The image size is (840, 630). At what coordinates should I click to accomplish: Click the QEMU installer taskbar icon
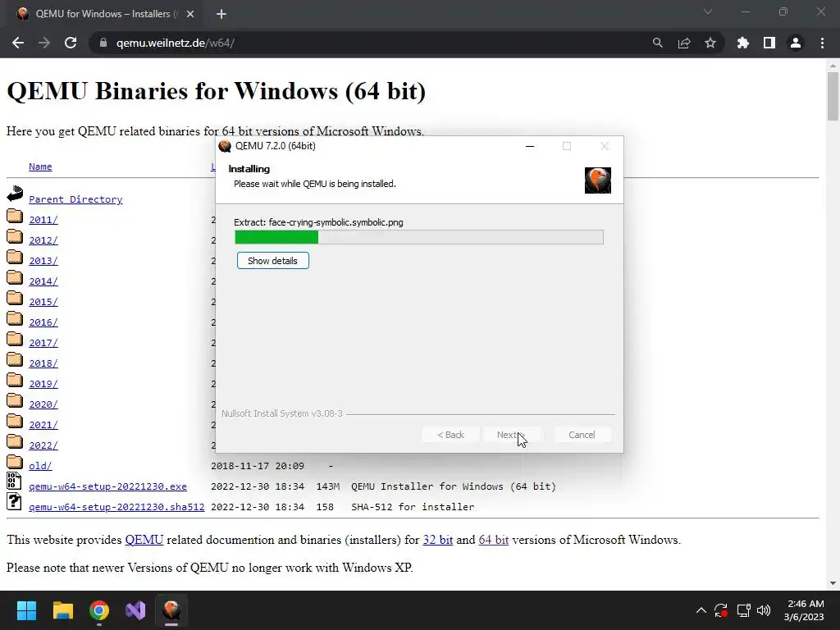point(171,610)
